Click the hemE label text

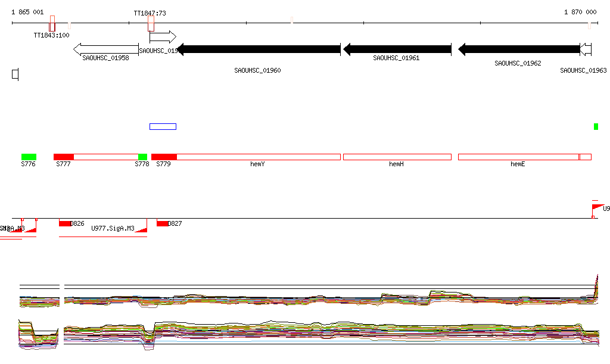pyautogui.click(x=518, y=164)
